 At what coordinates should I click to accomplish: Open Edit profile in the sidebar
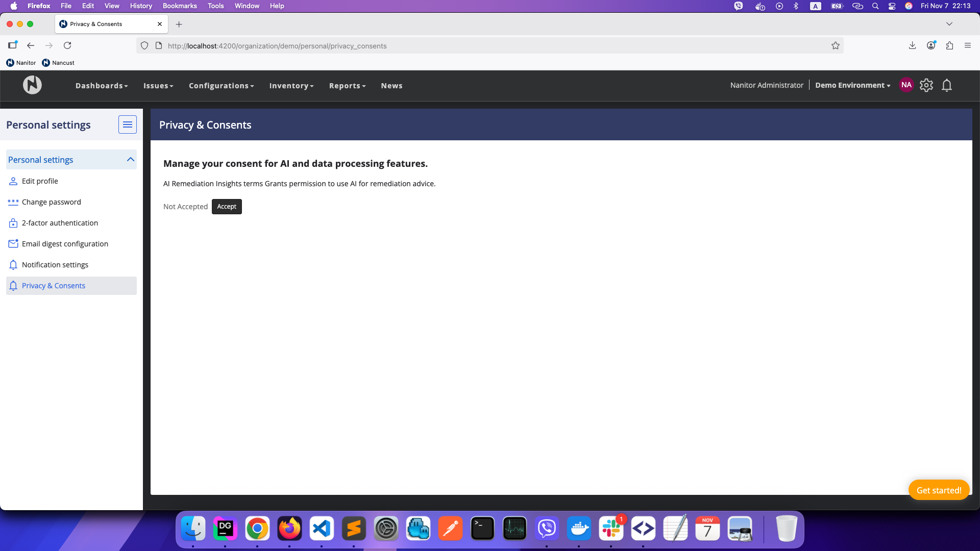click(x=40, y=181)
